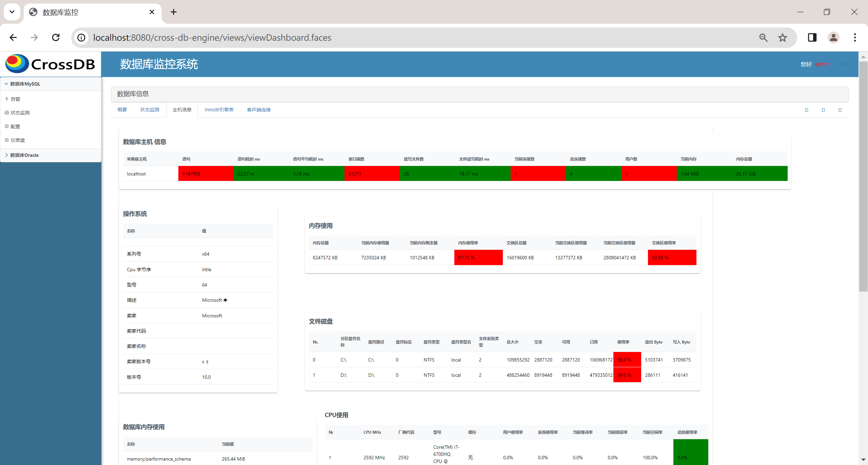Viewport: 868px width, 465px height.
Task: Reload the page
Action: tap(56, 38)
